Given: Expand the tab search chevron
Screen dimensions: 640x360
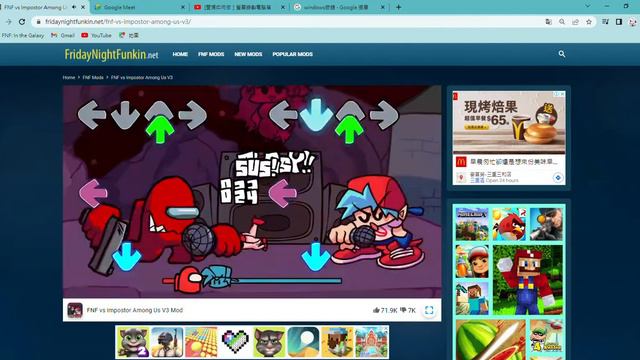Looking at the screenshot, I should [x=587, y=6].
